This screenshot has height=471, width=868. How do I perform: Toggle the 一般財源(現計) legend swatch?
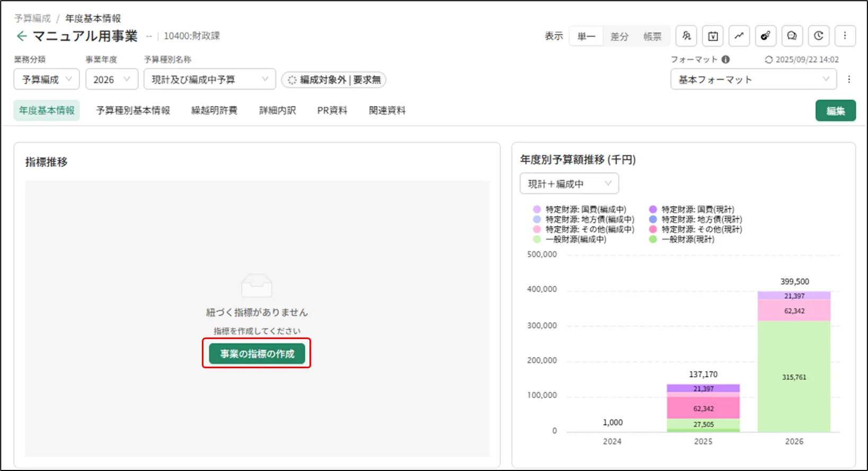[x=653, y=239]
